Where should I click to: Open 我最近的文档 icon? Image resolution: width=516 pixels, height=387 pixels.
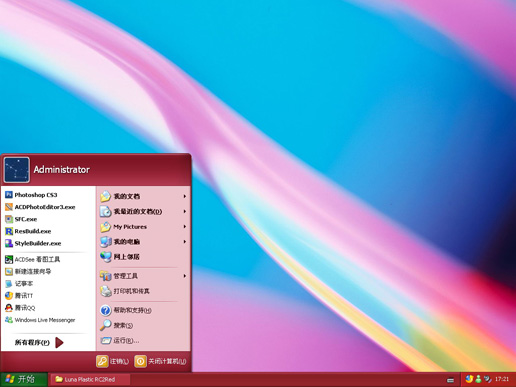106,211
